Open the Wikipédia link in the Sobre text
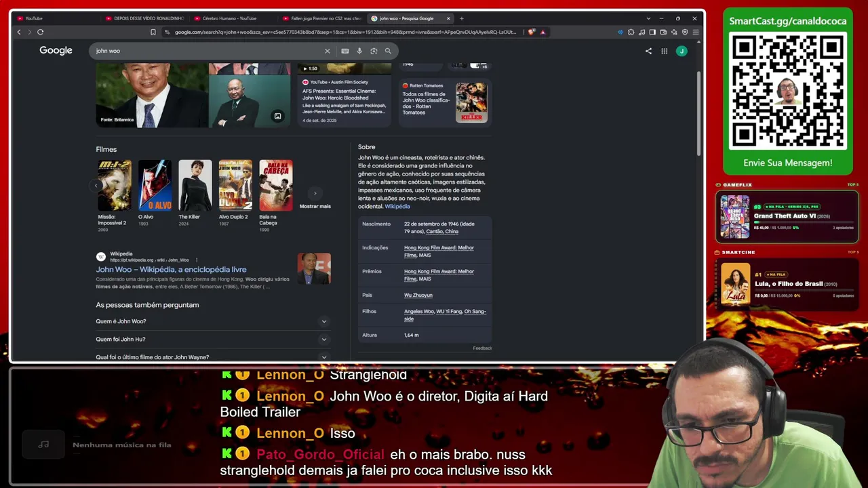The width and height of the screenshot is (868, 488). tap(397, 206)
